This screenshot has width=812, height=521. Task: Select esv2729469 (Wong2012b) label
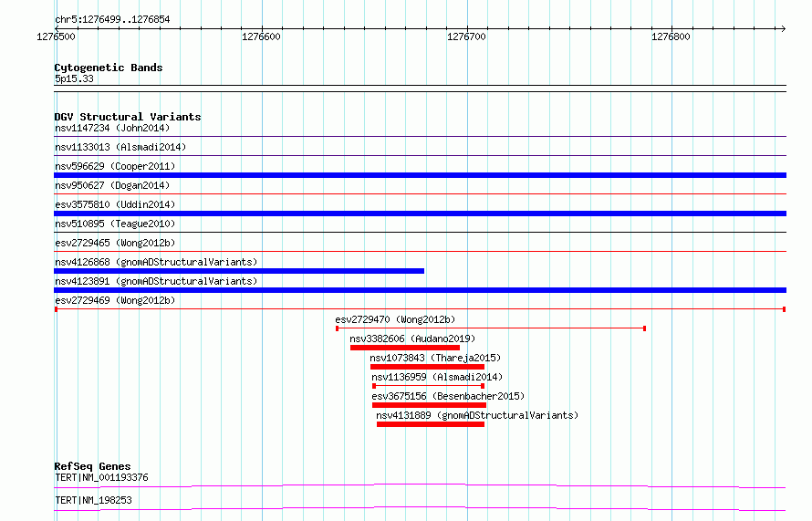point(115,300)
